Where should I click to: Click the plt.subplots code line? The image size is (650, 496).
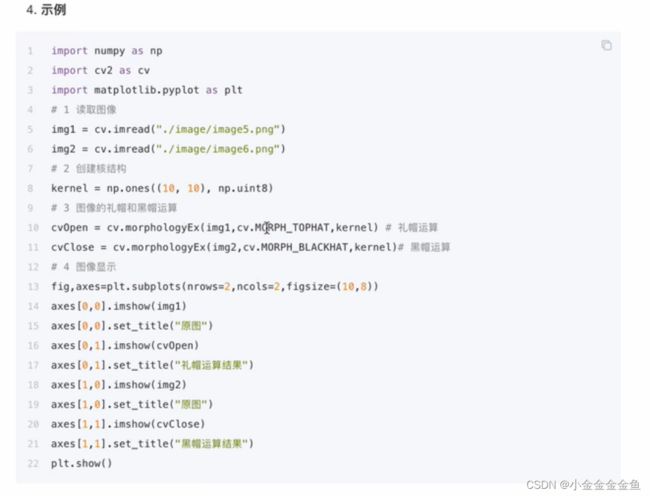tap(215, 287)
